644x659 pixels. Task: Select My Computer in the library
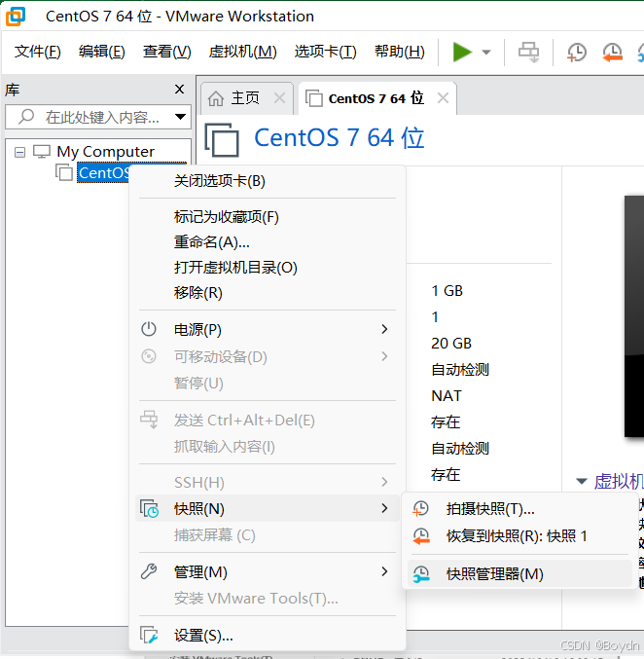[105, 151]
